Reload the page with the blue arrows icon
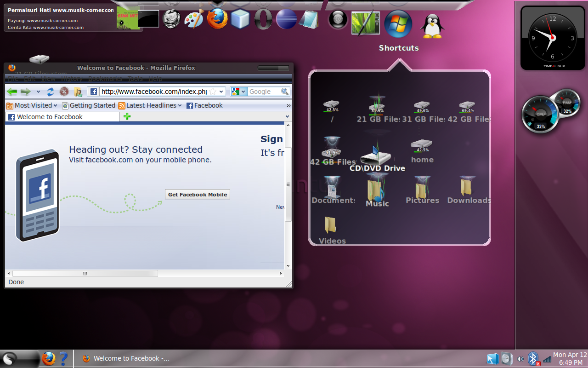Screen dimensions: 588x368 coord(51,92)
